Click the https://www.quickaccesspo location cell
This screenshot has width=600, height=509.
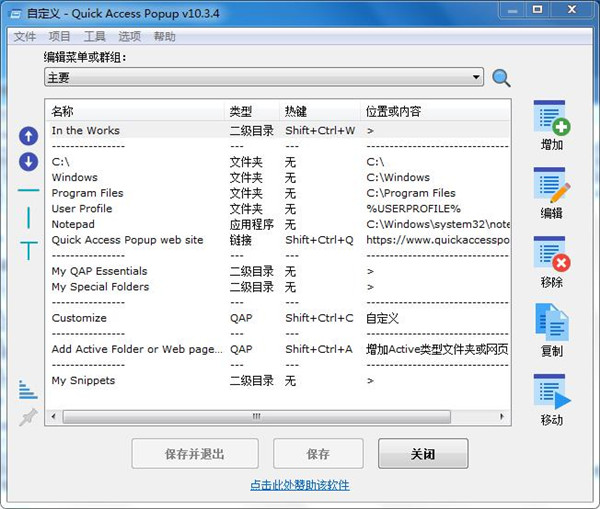437,240
